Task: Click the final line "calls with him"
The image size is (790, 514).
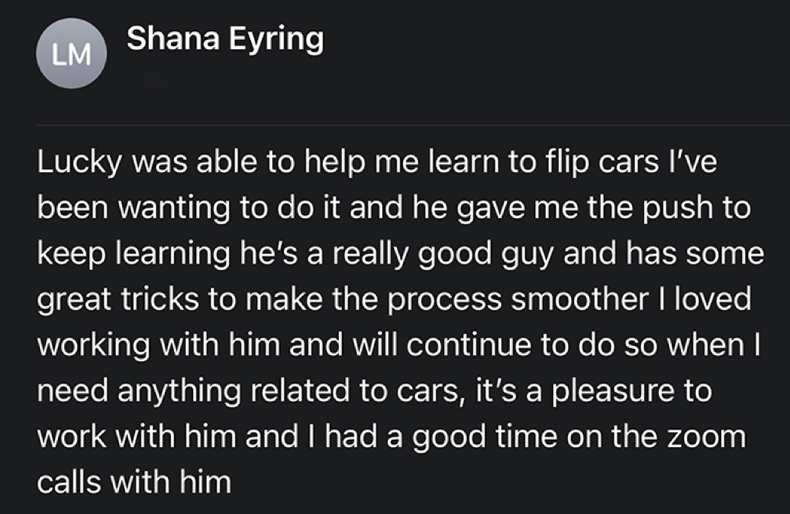Action: 134,482
